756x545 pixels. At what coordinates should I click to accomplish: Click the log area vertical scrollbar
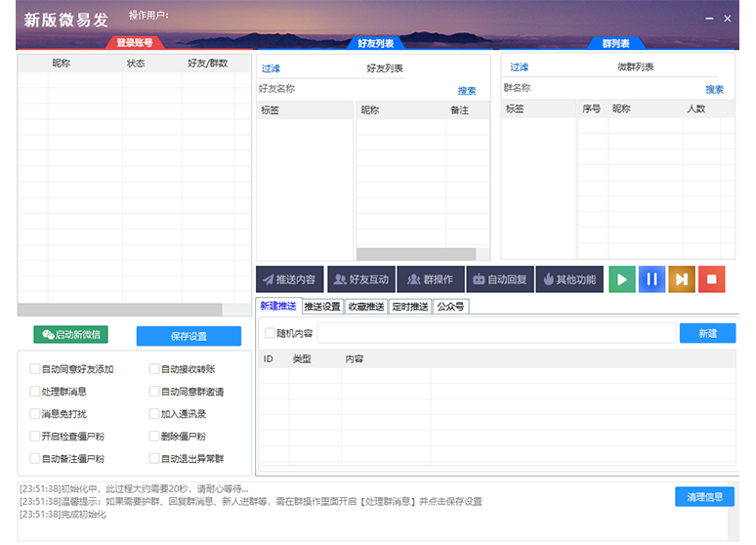click(x=733, y=511)
